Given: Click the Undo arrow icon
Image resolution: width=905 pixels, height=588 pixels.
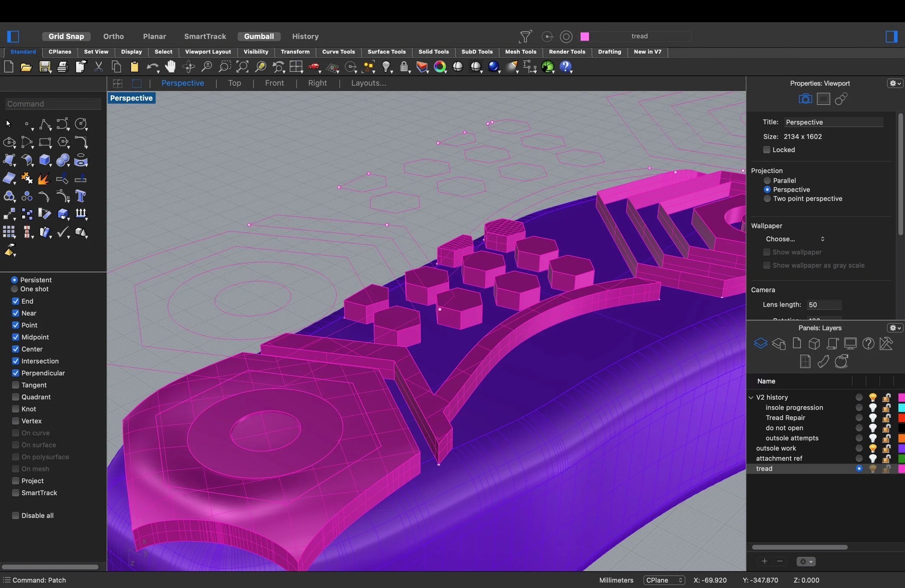Looking at the screenshot, I should pyautogui.click(x=152, y=67).
